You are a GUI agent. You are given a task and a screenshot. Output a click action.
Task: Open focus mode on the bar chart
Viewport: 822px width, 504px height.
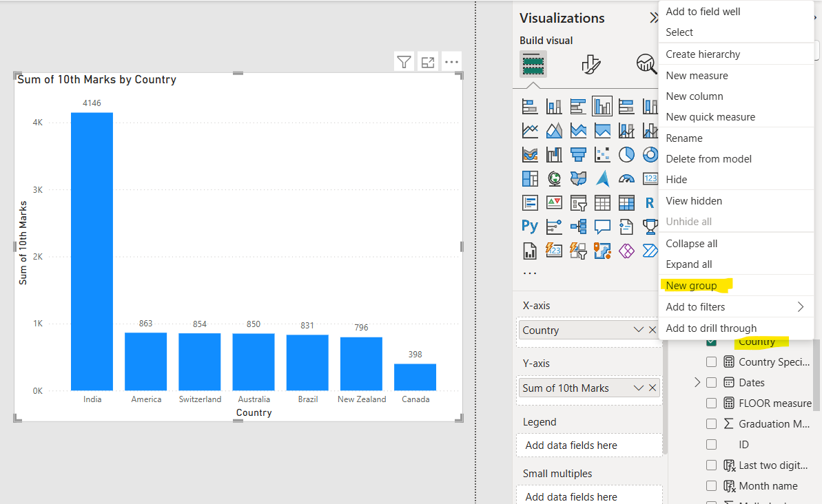click(427, 61)
